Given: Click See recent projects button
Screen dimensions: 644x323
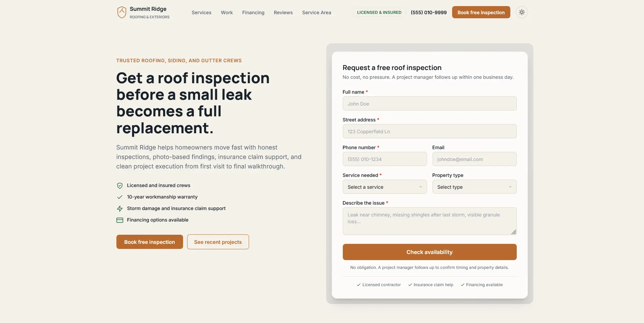Looking at the screenshot, I should pyautogui.click(x=218, y=242).
